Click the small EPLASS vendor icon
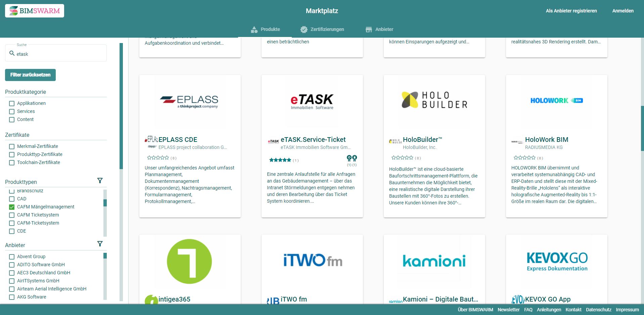 tap(151, 142)
